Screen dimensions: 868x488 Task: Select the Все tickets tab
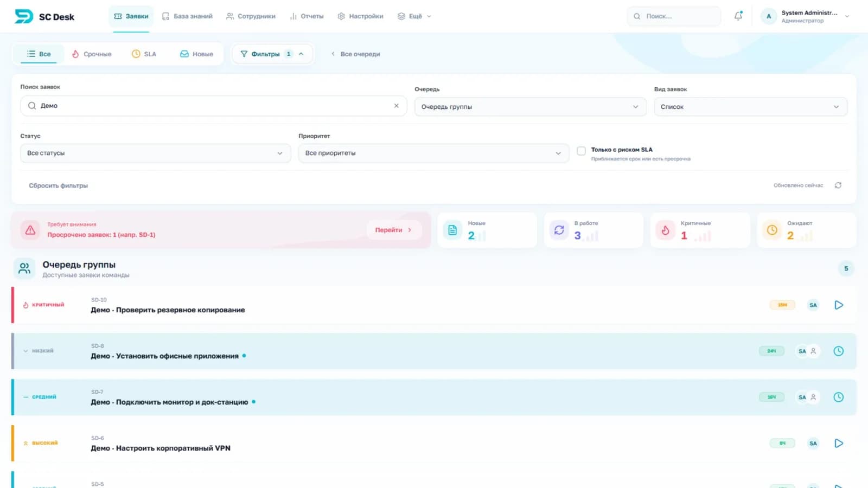39,54
